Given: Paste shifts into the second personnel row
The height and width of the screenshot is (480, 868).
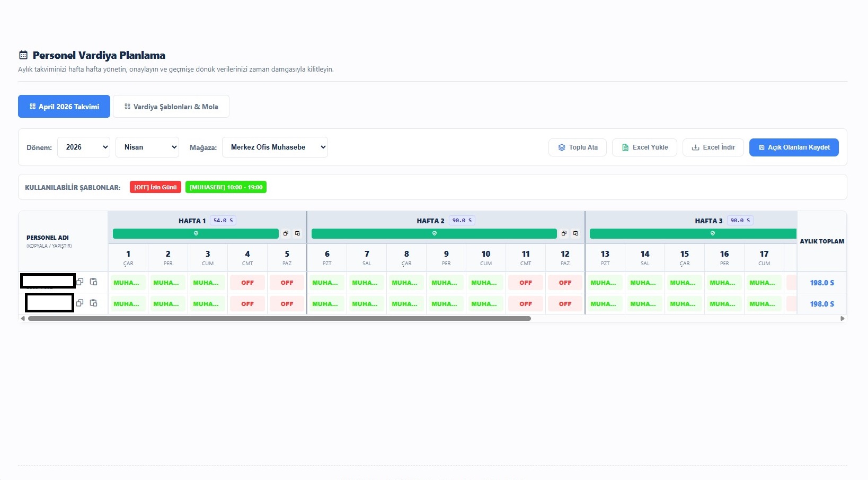Looking at the screenshot, I should pos(93,303).
